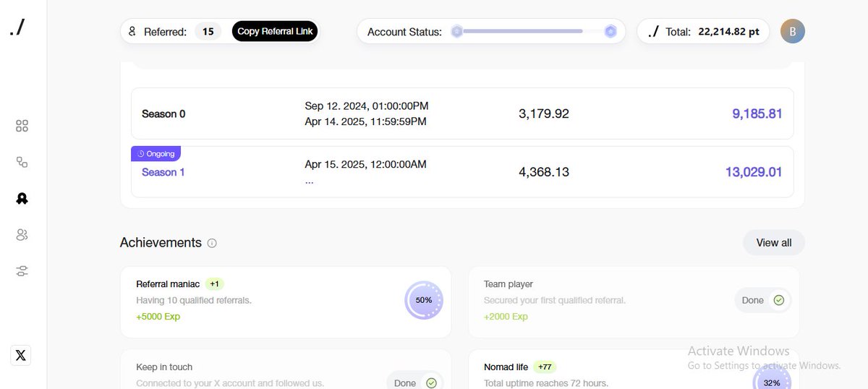Click Season 1 total 13,029.01
The width and height of the screenshot is (868, 389).
[754, 172]
